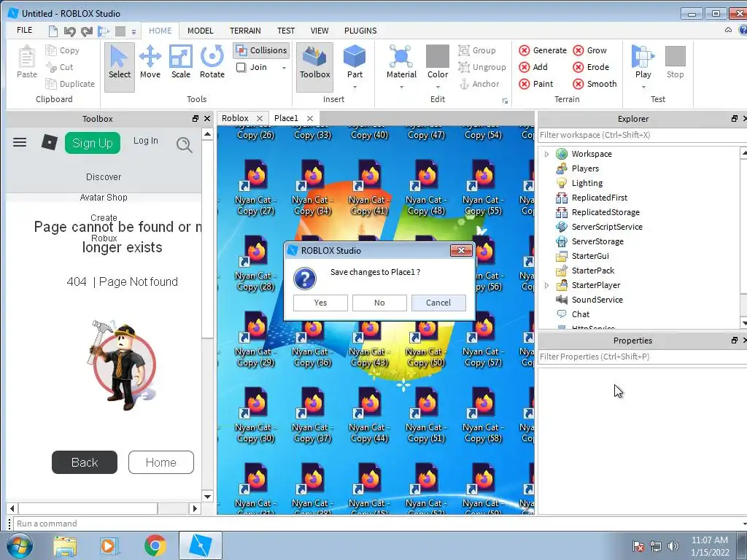Viewport: 747px width, 560px height.
Task: Click the Back button on 404 page
Action: pos(85,462)
